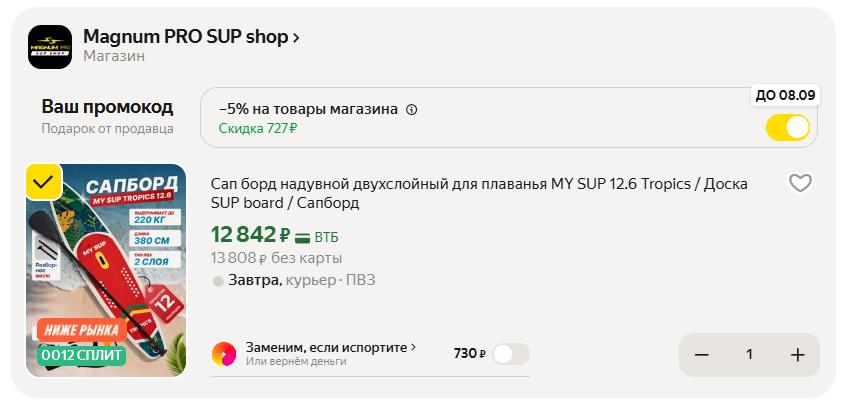
Task: Add the SUP board to favorites (heart)
Action: point(799,183)
